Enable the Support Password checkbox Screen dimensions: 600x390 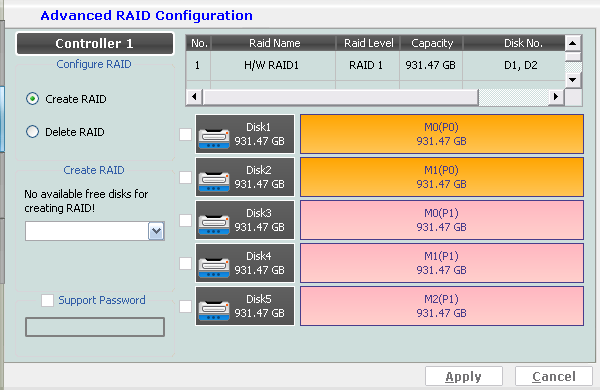click(x=47, y=300)
